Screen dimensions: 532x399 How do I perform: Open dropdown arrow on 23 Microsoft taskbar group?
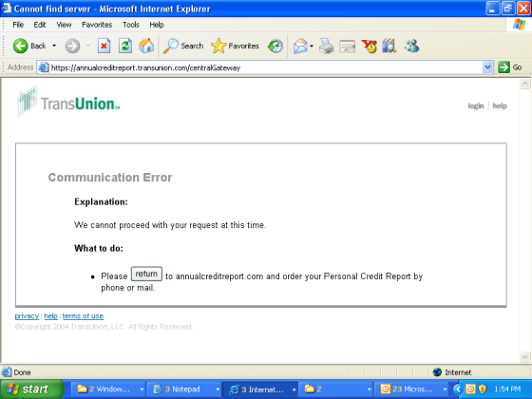445,389
